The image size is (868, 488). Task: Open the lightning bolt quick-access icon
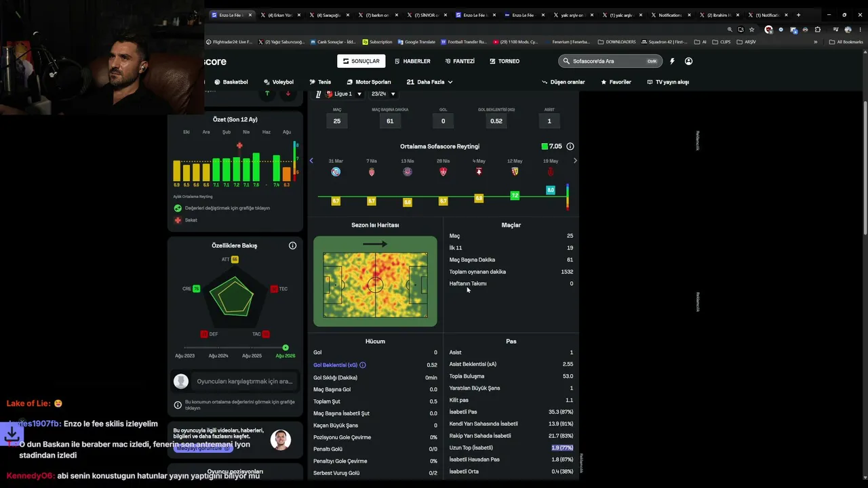point(672,61)
